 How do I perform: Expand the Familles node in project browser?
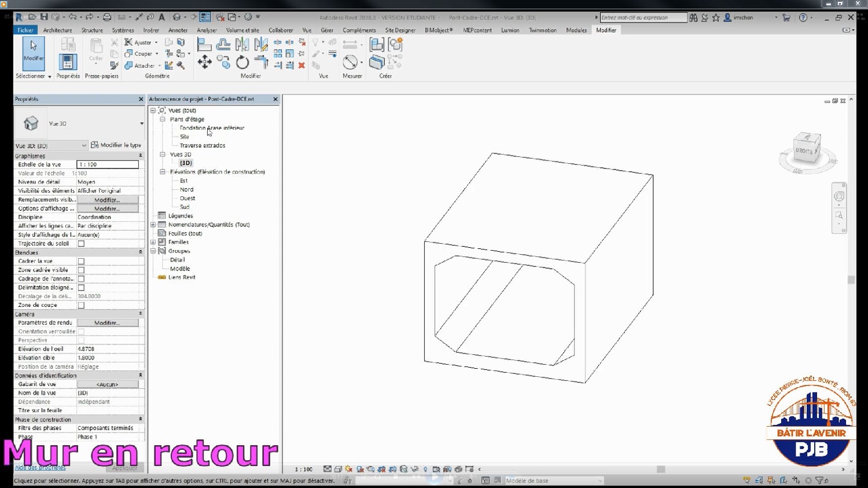(x=153, y=243)
